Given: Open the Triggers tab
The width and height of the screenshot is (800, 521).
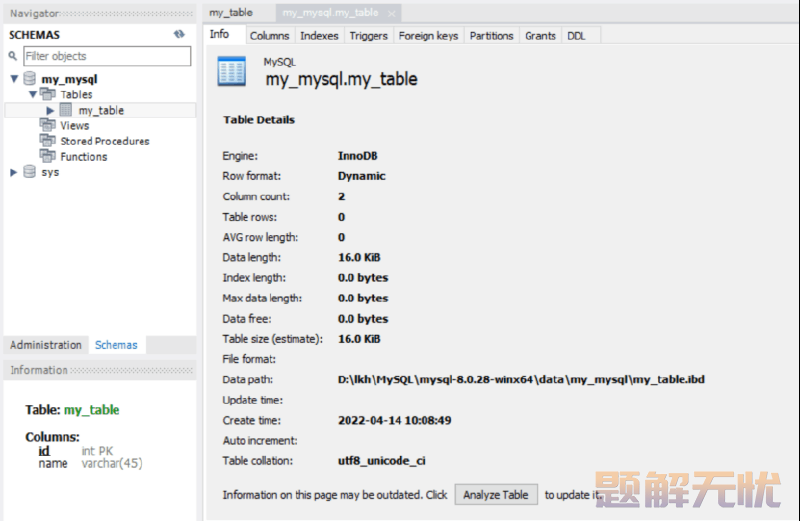Looking at the screenshot, I should click(368, 36).
